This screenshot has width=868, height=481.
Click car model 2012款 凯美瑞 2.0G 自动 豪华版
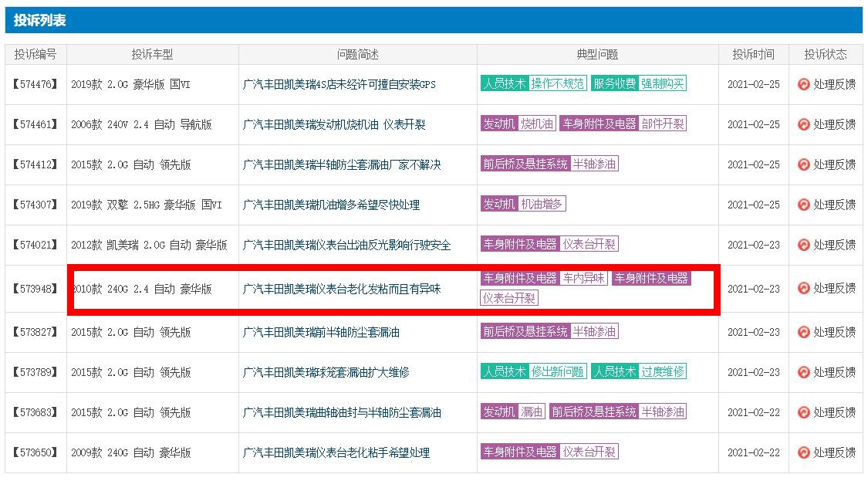[149, 245]
